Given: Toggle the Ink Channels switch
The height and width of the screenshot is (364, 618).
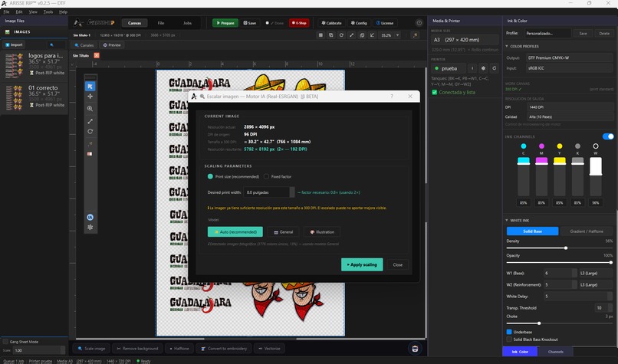Looking at the screenshot, I should pos(608,136).
